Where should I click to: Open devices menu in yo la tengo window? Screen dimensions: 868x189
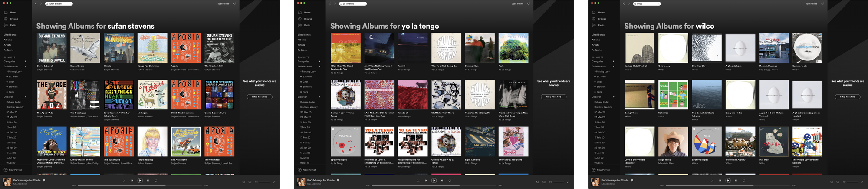544,182
